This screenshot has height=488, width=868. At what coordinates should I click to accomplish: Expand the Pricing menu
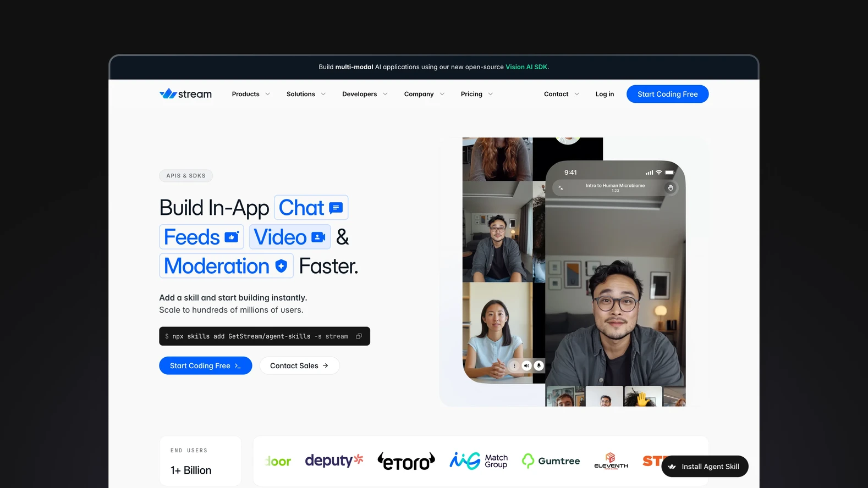coord(477,94)
